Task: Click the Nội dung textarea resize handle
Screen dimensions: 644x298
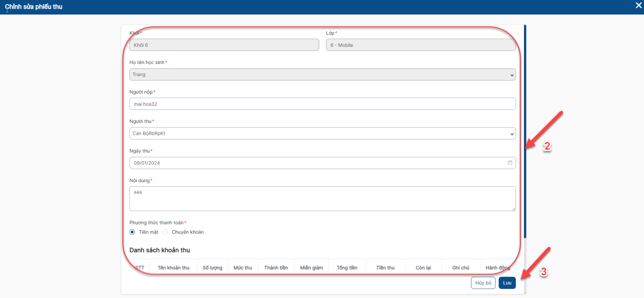Action: click(x=514, y=209)
